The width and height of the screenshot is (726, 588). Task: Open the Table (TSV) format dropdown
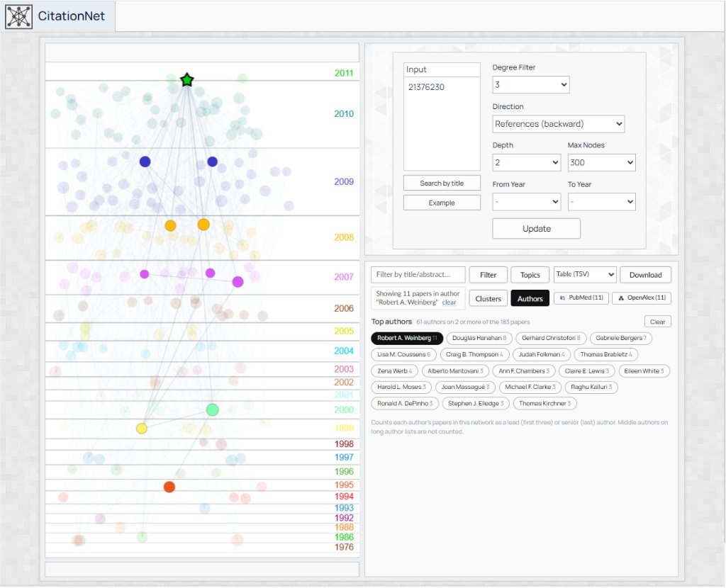[585, 274]
